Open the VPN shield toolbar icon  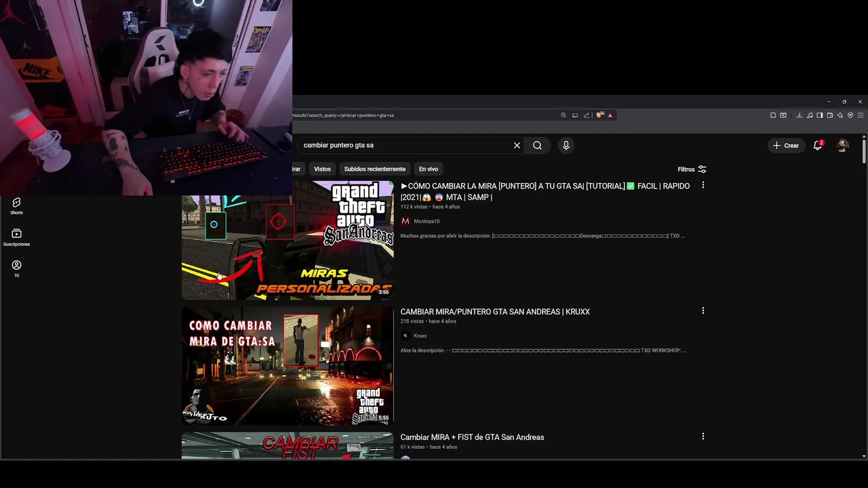click(x=850, y=115)
